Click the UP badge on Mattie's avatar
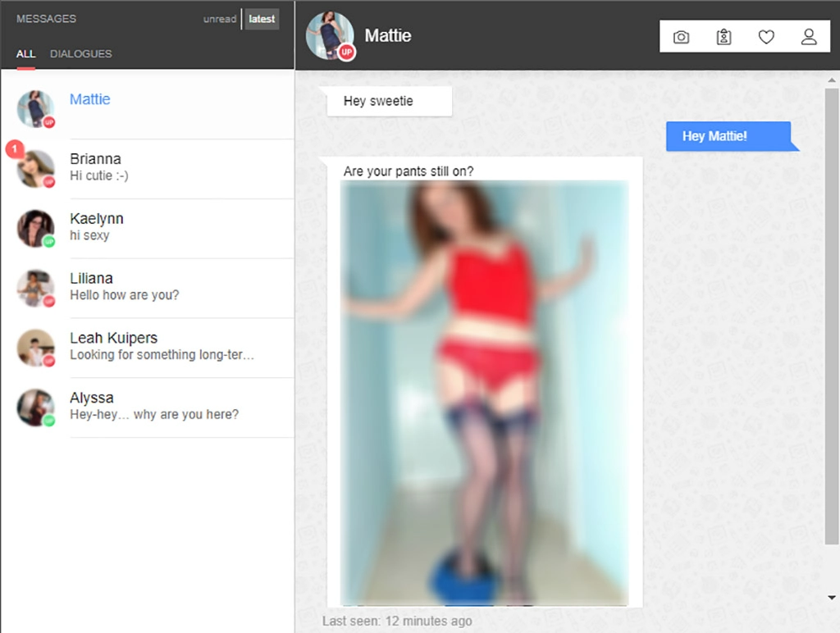This screenshot has height=633, width=840. (345, 52)
